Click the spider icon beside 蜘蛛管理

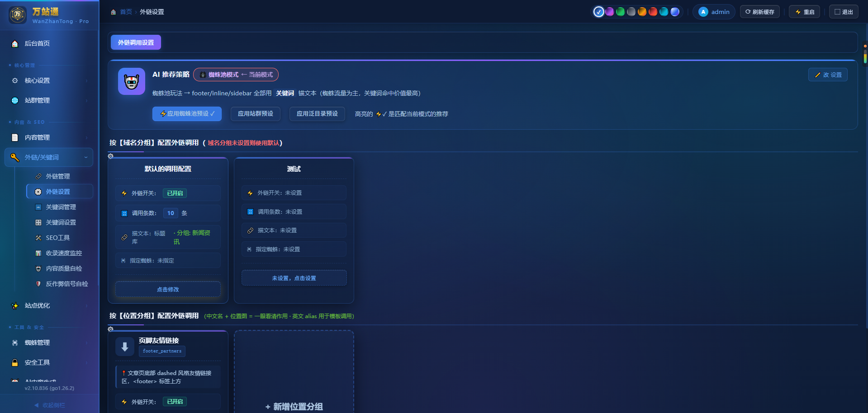(x=15, y=343)
